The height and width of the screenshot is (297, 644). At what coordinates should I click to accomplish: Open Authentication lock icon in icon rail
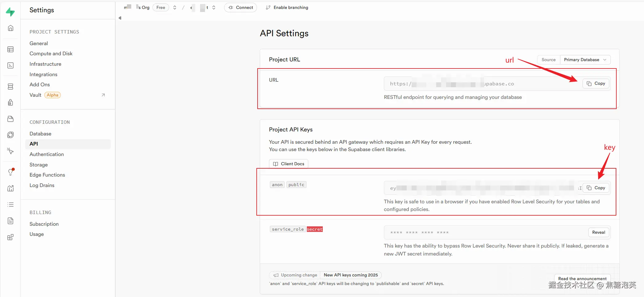pyautogui.click(x=10, y=103)
